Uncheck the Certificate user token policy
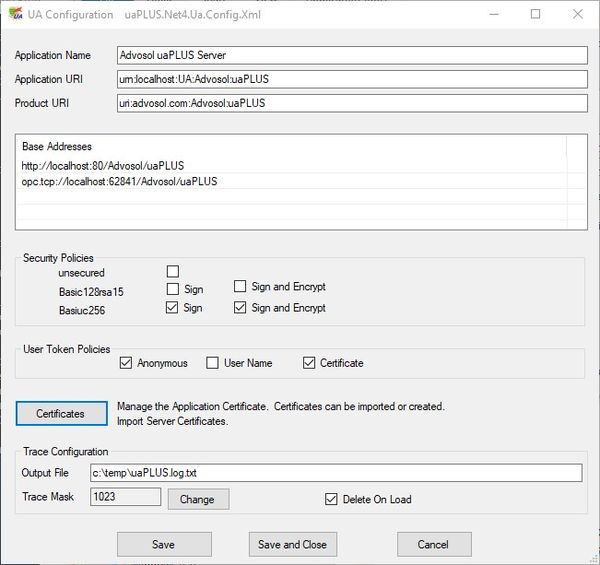Screen dimensions: 600x565 (309, 363)
